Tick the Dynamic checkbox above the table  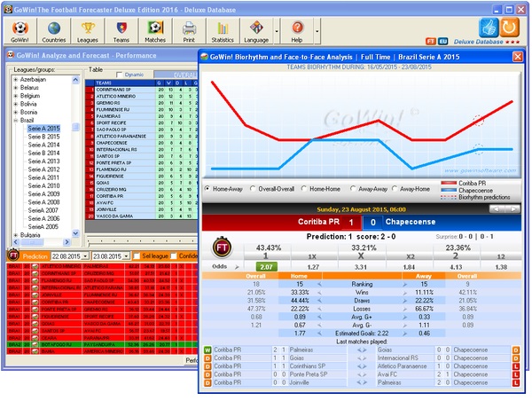click(x=119, y=75)
